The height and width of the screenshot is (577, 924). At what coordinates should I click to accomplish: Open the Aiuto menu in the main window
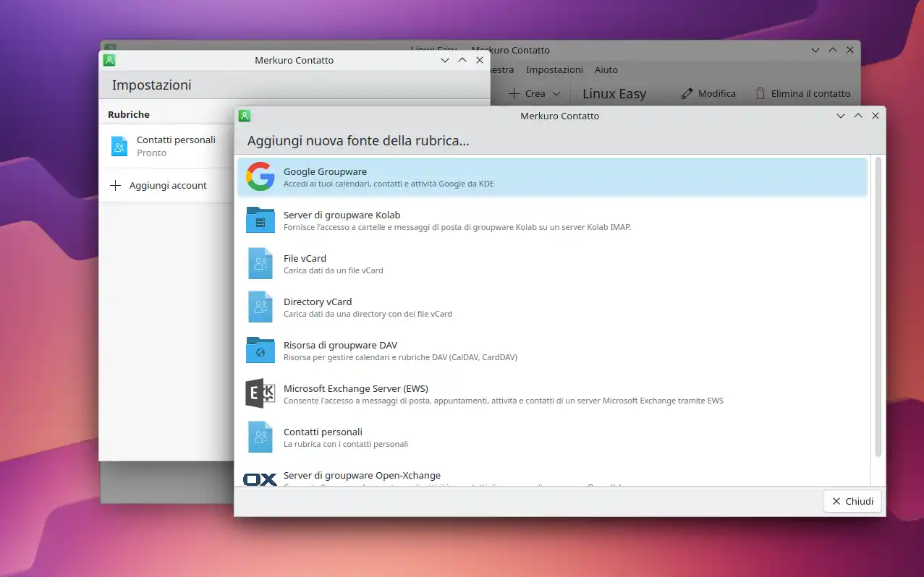click(606, 69)
